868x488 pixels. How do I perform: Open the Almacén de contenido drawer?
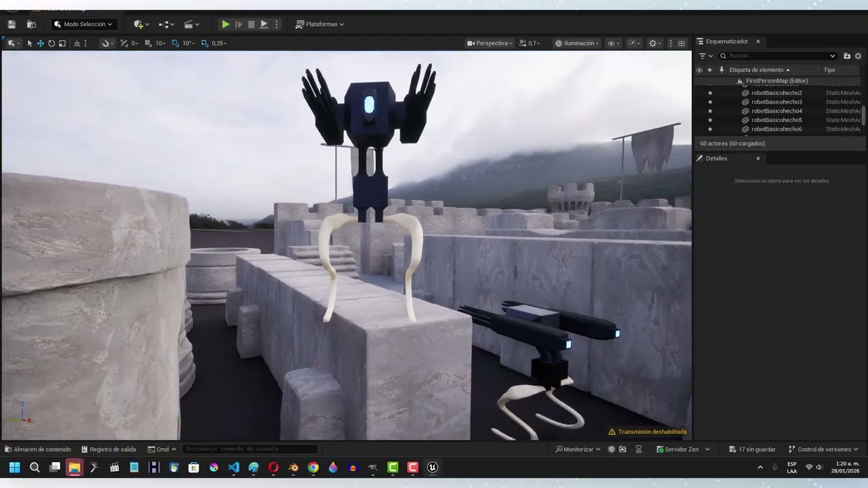(x=38, y=449)
